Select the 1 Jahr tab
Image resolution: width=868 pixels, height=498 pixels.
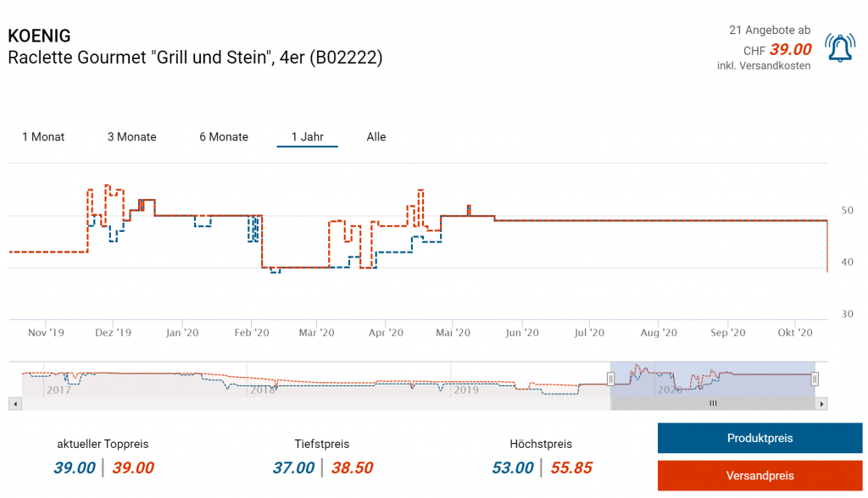pos(307,136)
